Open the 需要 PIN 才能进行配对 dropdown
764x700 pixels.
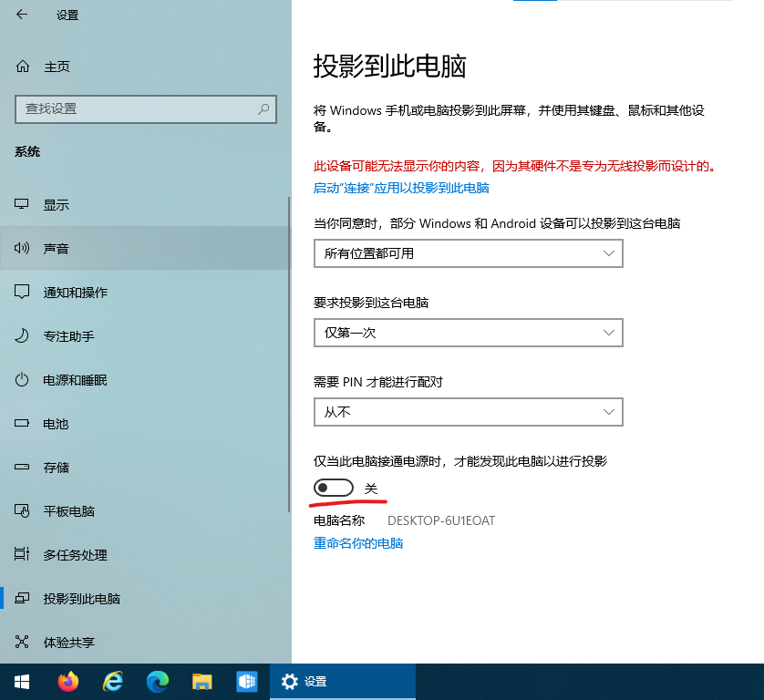468,412
